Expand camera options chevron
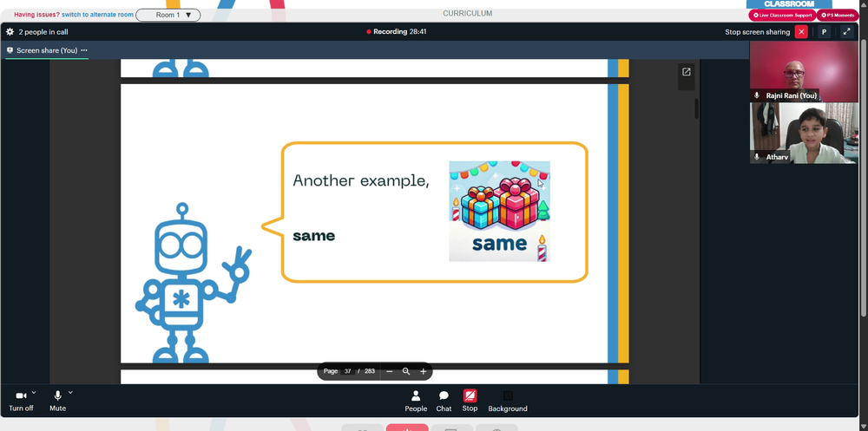The width and height of the screenshot is (868, 431). (x=34, y=393)
